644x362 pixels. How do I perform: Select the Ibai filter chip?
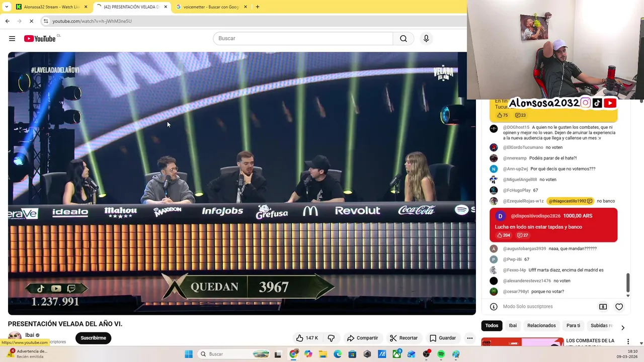coord(513,325)
